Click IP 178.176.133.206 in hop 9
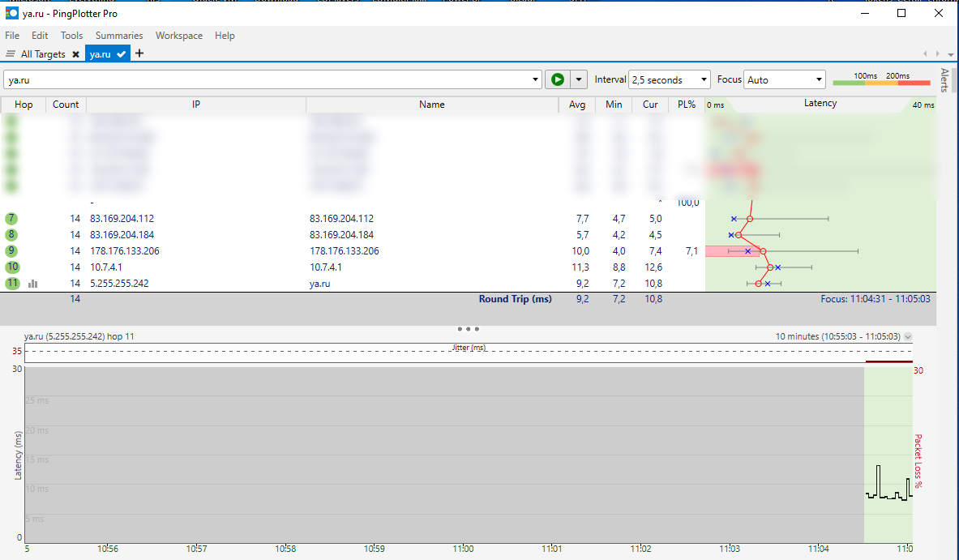 coord(124,250)
